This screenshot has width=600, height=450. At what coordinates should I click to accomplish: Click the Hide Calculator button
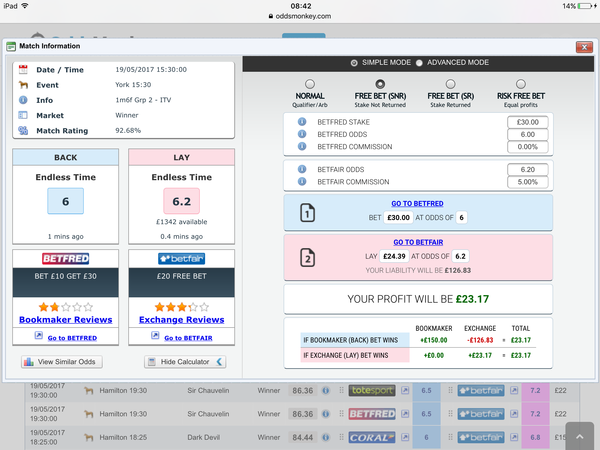point(185,362)
